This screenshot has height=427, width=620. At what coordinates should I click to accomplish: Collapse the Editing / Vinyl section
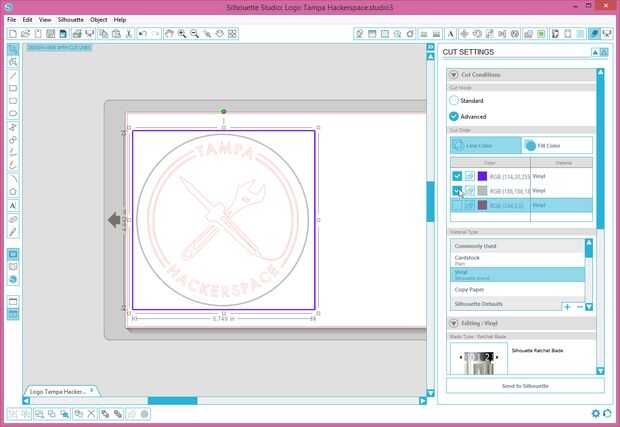pos(454,323)
